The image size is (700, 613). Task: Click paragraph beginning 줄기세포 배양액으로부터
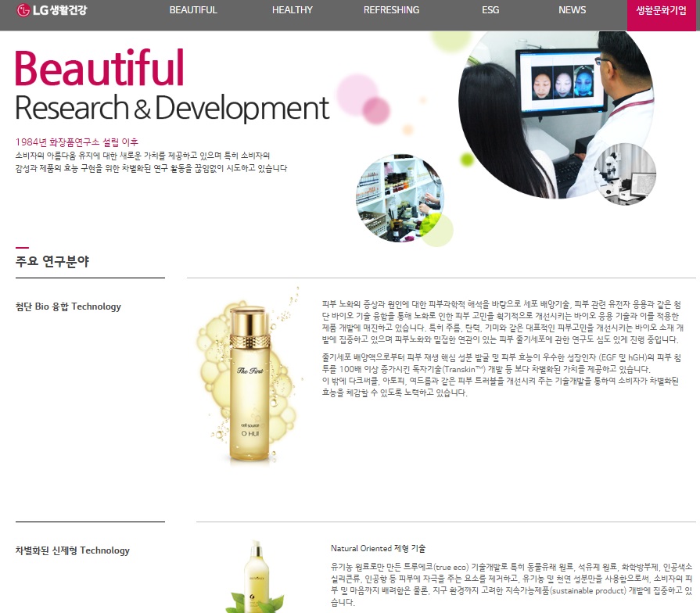[x=502, y=375]
